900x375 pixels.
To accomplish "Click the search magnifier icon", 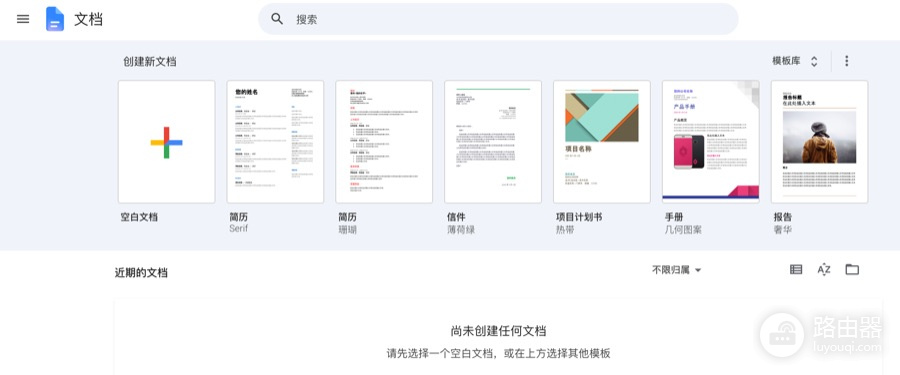I will pos(277,19).
